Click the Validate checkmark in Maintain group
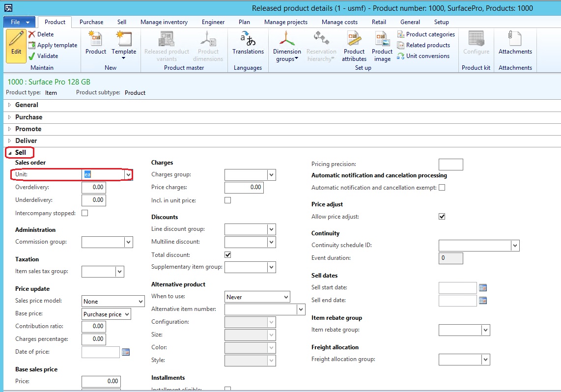Screen dimensions: 561x392 click(x=32, y=56)
